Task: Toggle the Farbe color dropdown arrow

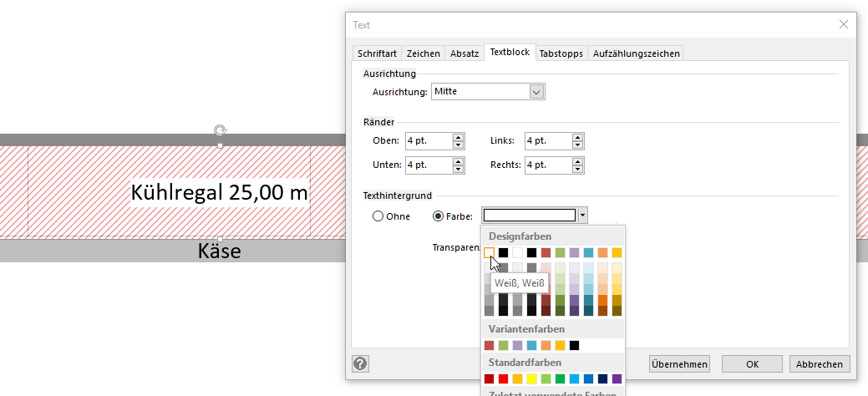Action: (582, 216)
